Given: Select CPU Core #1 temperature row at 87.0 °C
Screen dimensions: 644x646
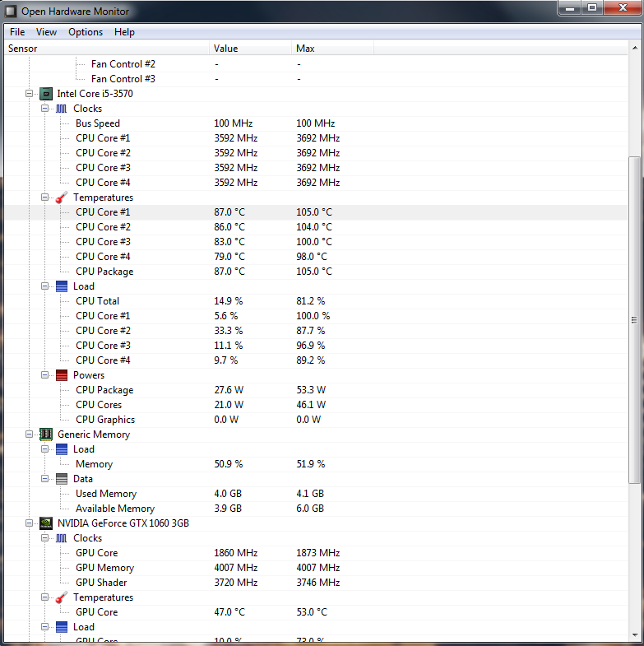Looking at the screenshot, I should [x=316, y=212].
